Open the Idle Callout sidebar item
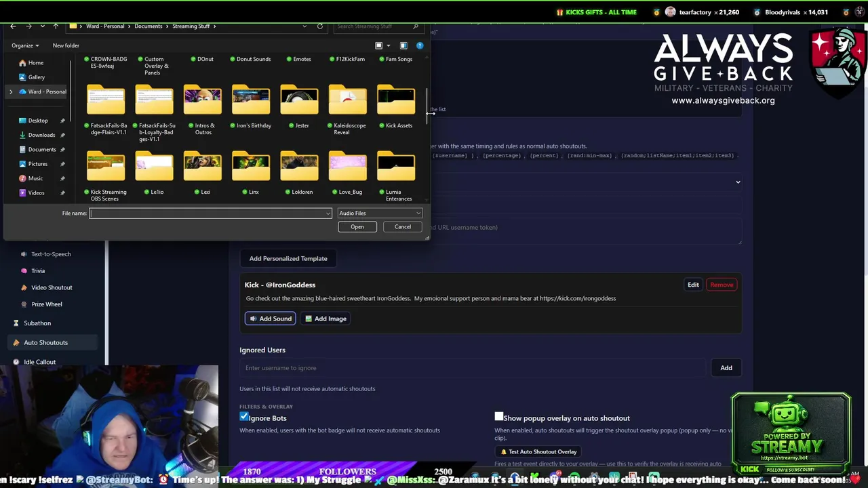This screenshot has width=868, height=488. (40, 362)
